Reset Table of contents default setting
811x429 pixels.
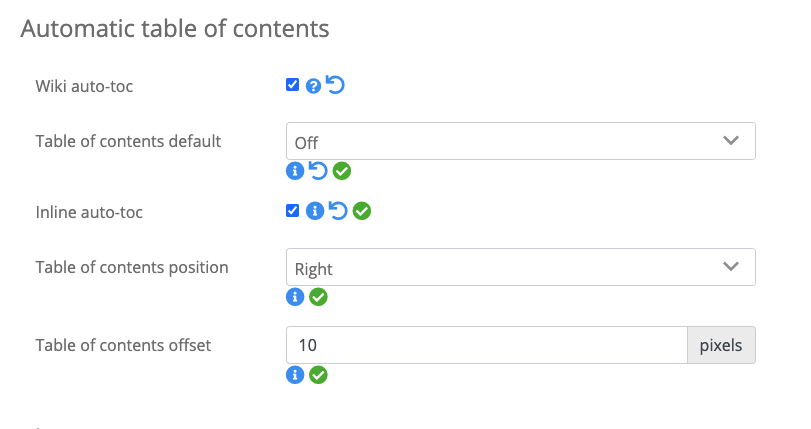pos(318,170)
